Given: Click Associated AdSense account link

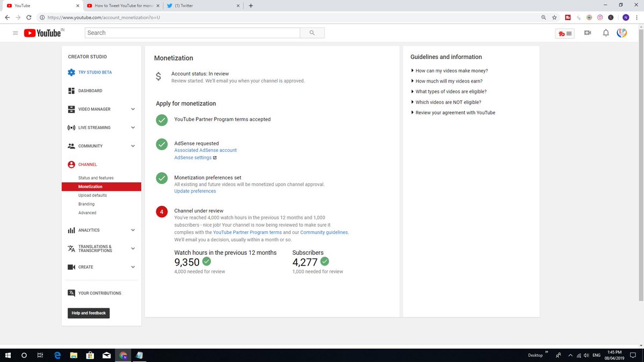Looking at the screenshot, I should pyautogui.click(x=206, y=150).
